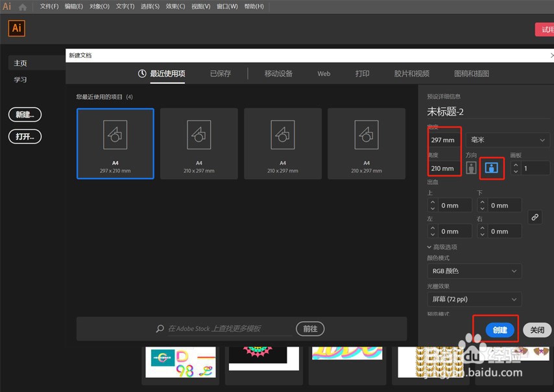This screenshot has width=554, height=392.
Task: Click the width field showing 297 mm
Action: 443,140
